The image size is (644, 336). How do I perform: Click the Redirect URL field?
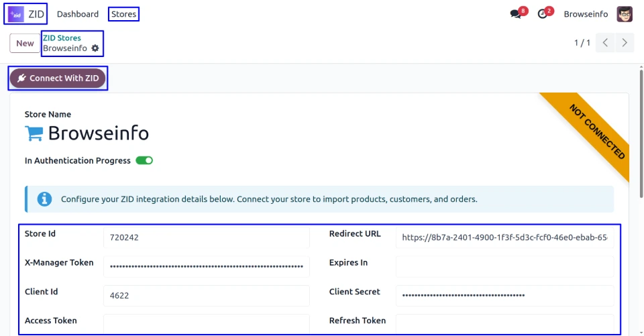pos(504,237)
